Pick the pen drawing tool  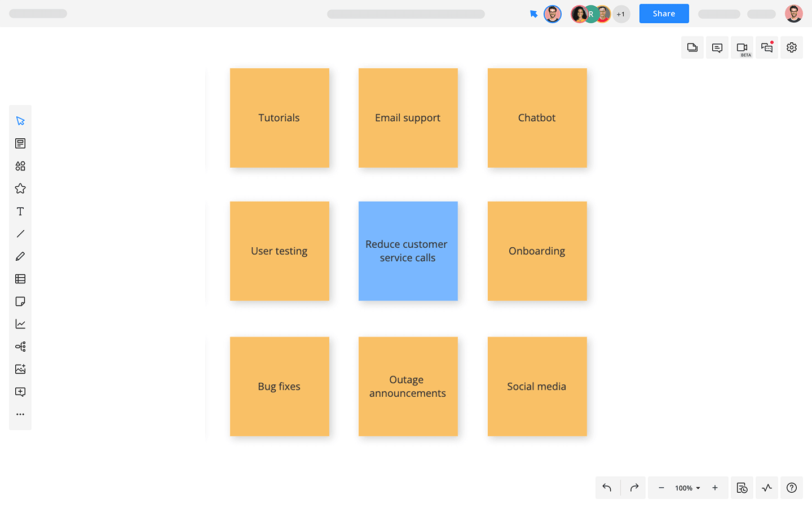click(x=20, y=256)
